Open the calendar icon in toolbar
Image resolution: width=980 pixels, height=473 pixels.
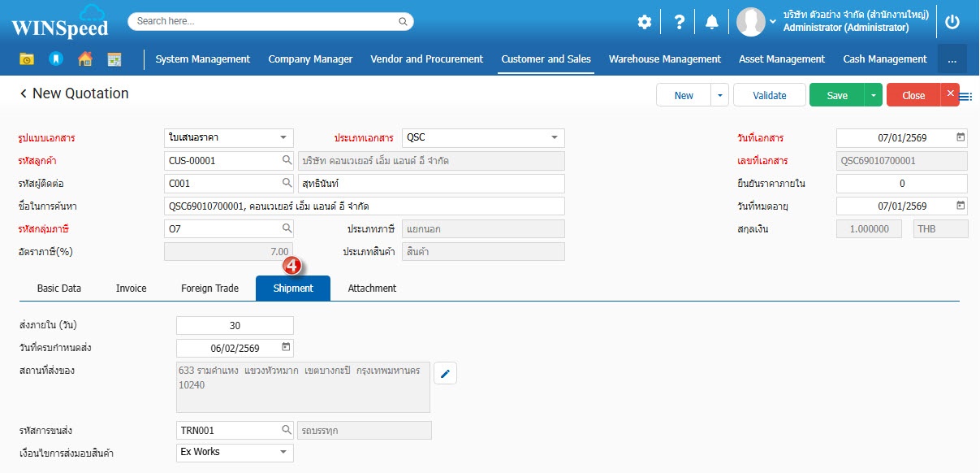coord(114,59)
